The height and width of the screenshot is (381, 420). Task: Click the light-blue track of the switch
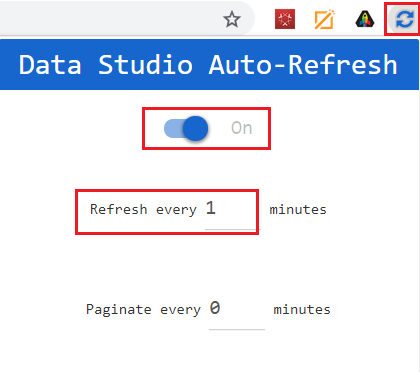coord(173,129)
